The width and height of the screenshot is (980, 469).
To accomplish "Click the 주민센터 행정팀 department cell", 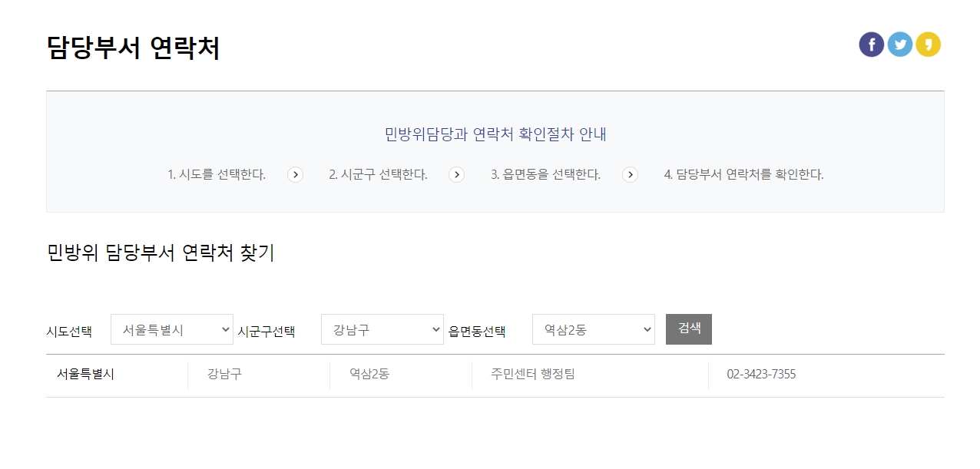I will coord(531,375).
